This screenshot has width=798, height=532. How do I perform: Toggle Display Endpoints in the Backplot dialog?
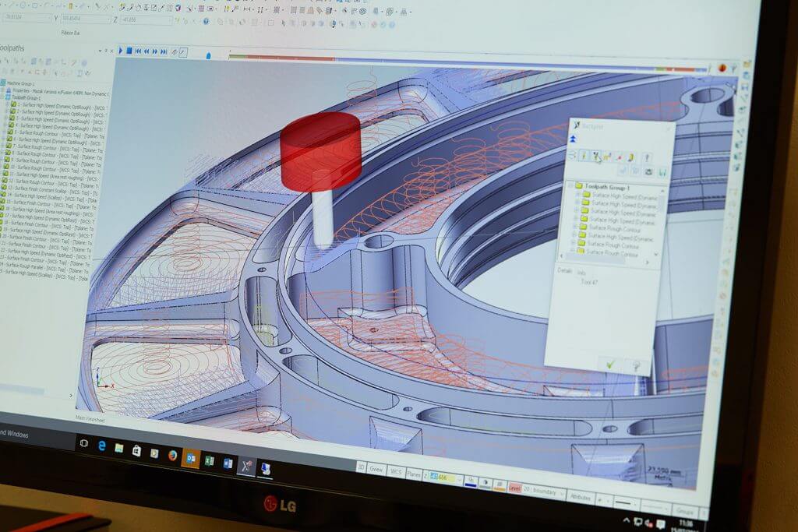[619, 157]
